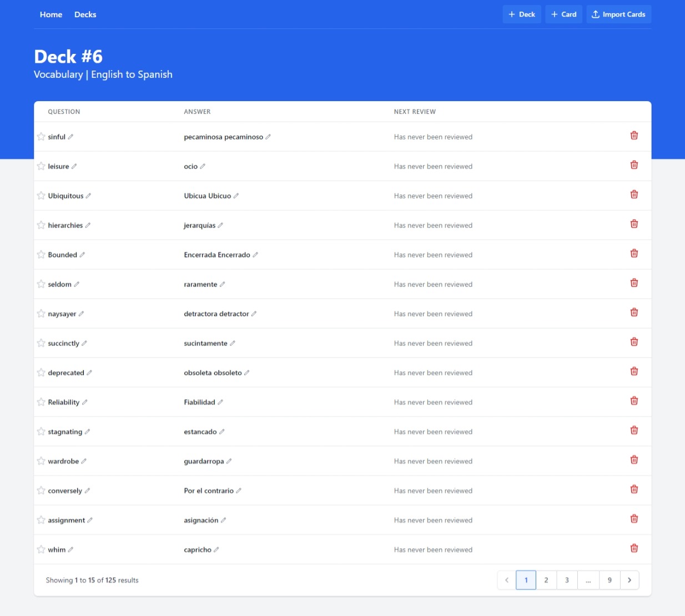Delete the 'conversely' card
685x616 pixels.
click(634, 489)
